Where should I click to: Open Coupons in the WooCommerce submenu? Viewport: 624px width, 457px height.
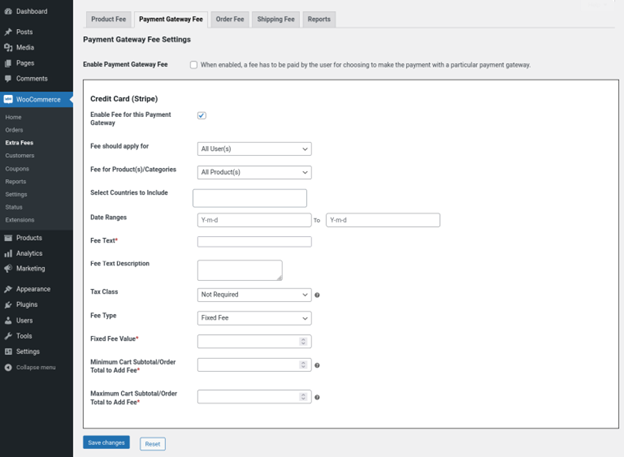pyautogui.click(x=16, y=169)
